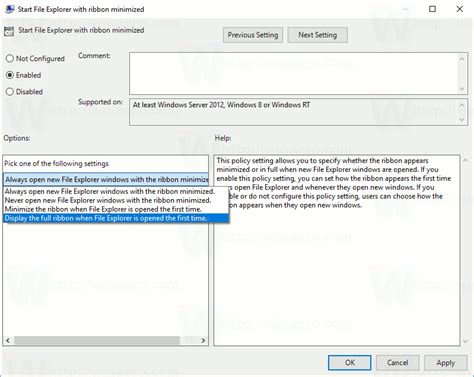Click 'At least Windows Server 2012' text

tap(221, 105)
